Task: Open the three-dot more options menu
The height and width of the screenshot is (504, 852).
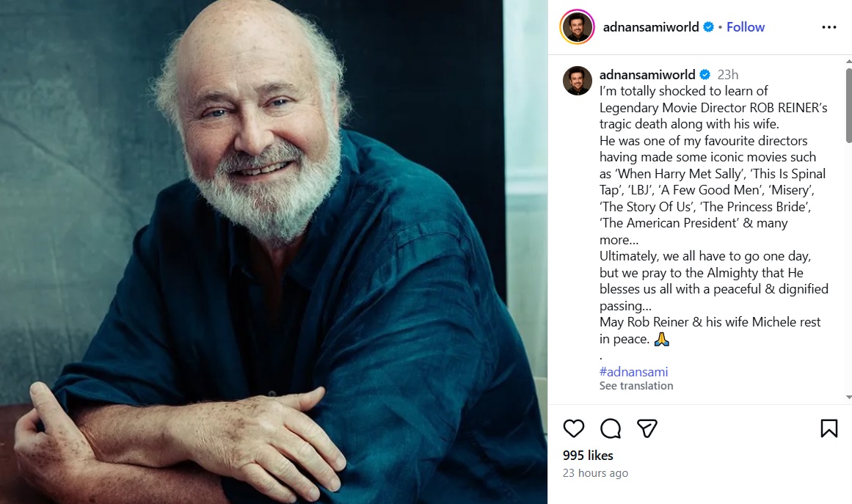Action: pos(829,27)
